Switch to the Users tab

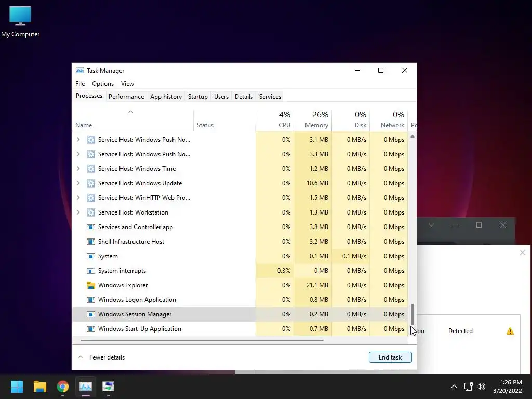221,96
